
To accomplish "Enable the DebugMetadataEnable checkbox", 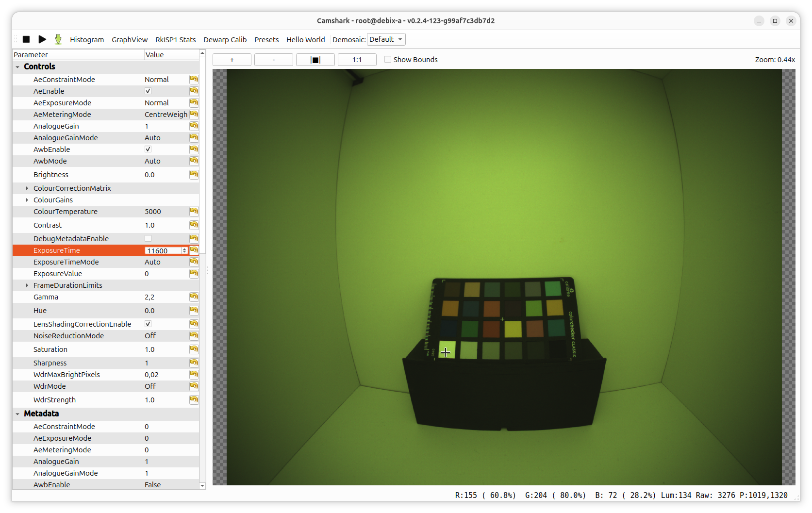I will (x=148, y=238).
